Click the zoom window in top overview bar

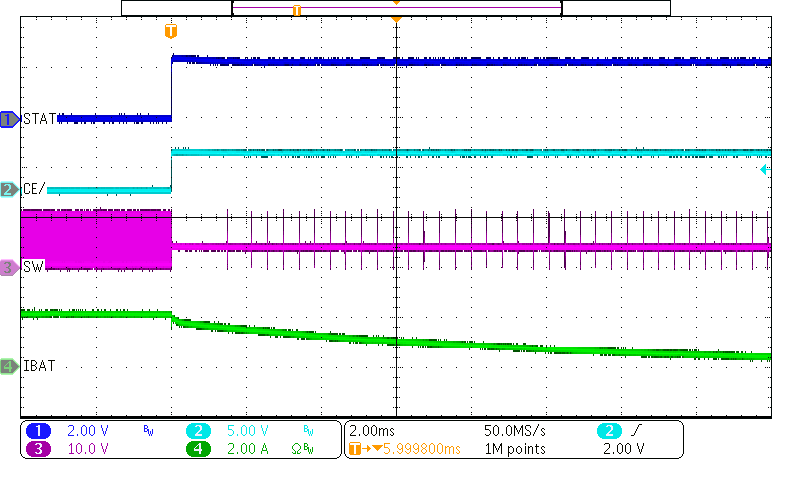coord(396,8)
